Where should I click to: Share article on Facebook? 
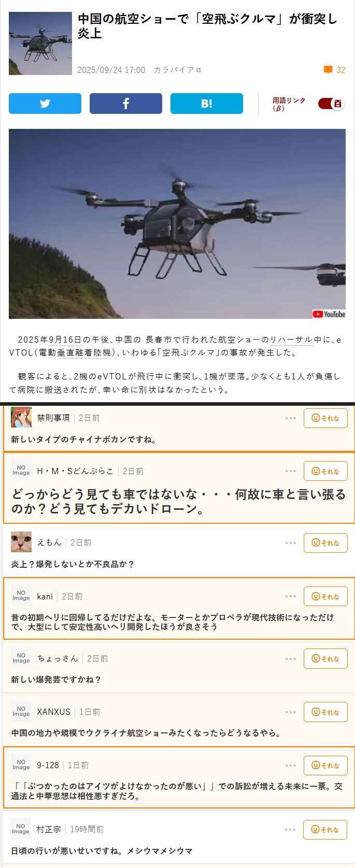pyautogui.click(x=126, y=104)
